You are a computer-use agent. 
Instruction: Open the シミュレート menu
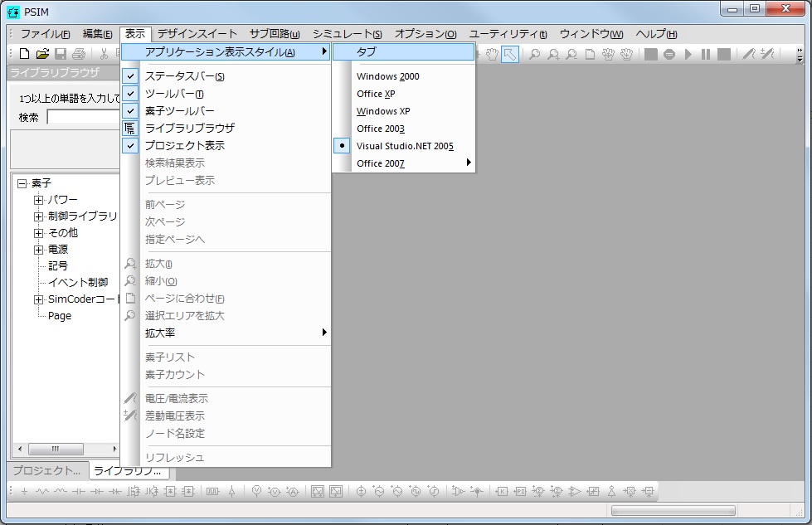click(347, 34)
